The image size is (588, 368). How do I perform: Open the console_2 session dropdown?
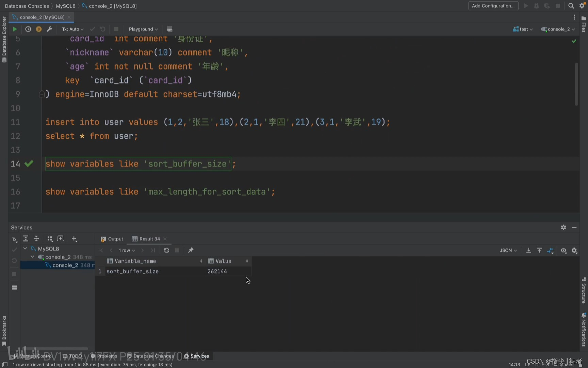click(558, 29)
